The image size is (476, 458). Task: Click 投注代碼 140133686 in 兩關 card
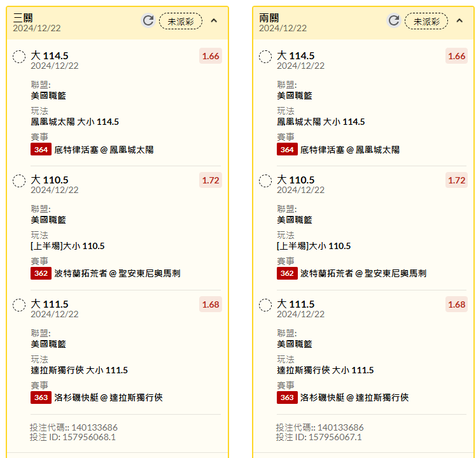click(319, 427)
